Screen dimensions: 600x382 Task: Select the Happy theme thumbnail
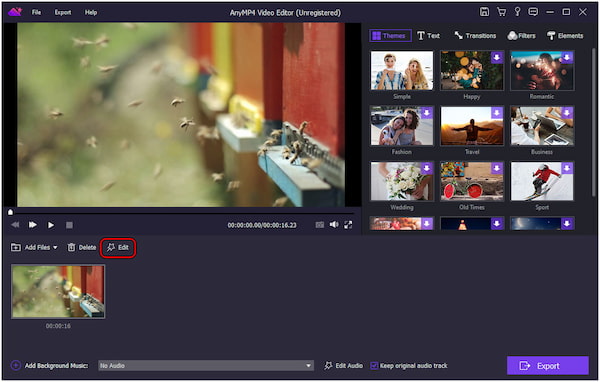point(472,71)
